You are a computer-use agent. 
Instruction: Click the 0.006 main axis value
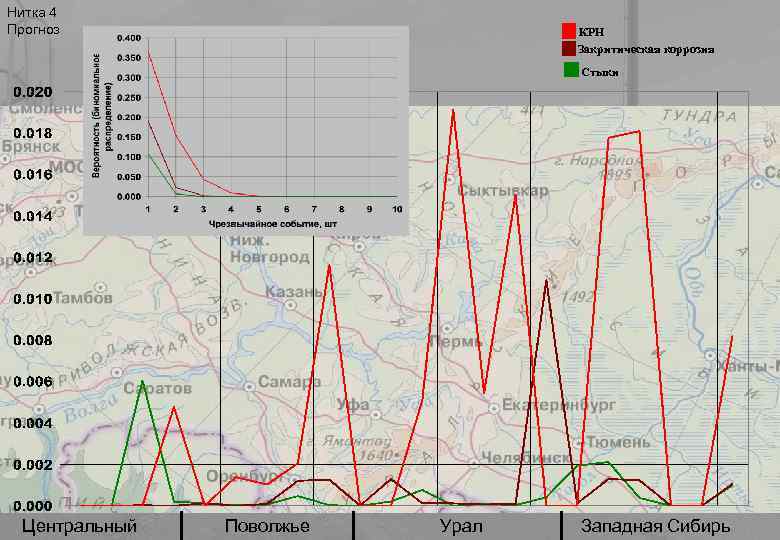point(33,381)
